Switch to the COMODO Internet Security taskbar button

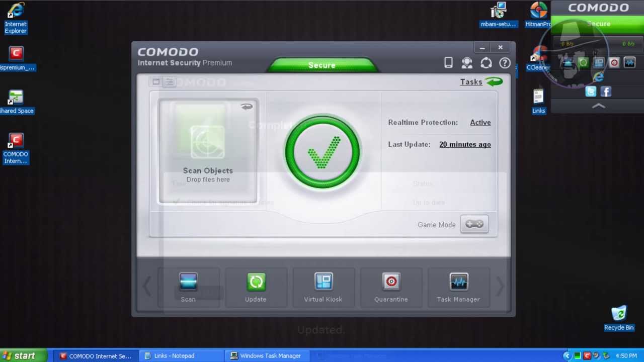pyautogui.click(x=96, y=356)
